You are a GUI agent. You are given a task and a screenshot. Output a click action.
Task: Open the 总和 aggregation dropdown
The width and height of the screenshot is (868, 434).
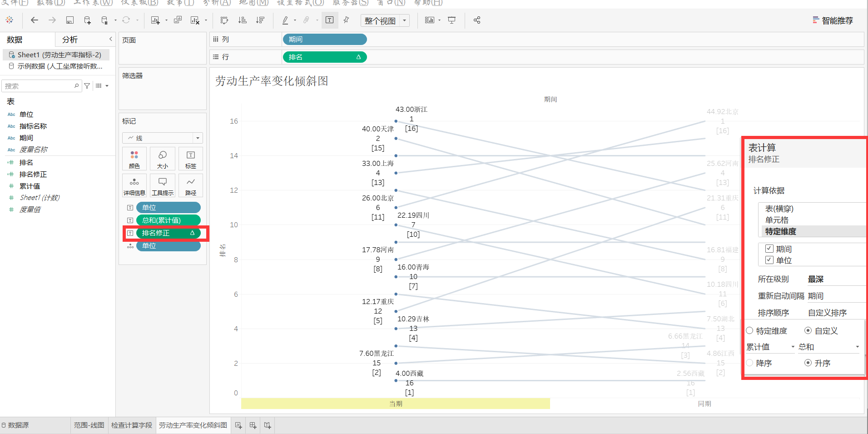coord(829,347)
